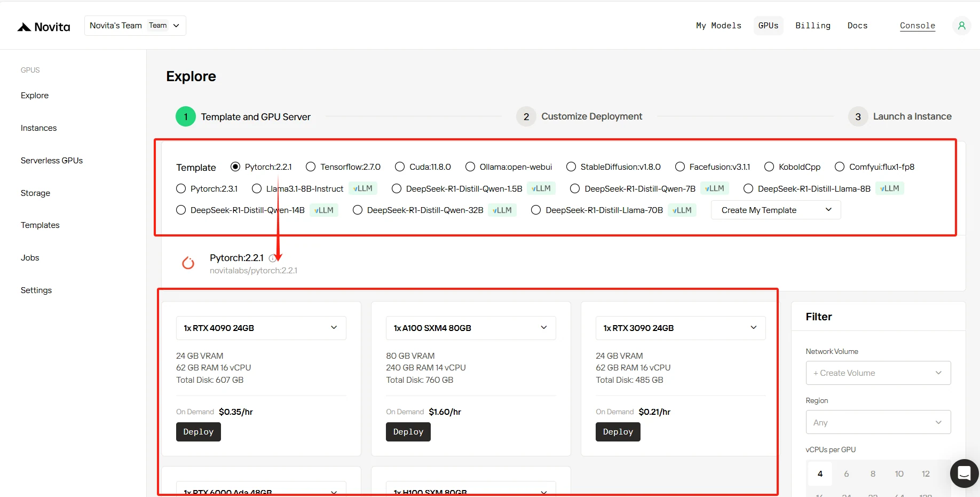Set vCPUs per GPU to 4
Screen dimensions: 980x497
820,474
